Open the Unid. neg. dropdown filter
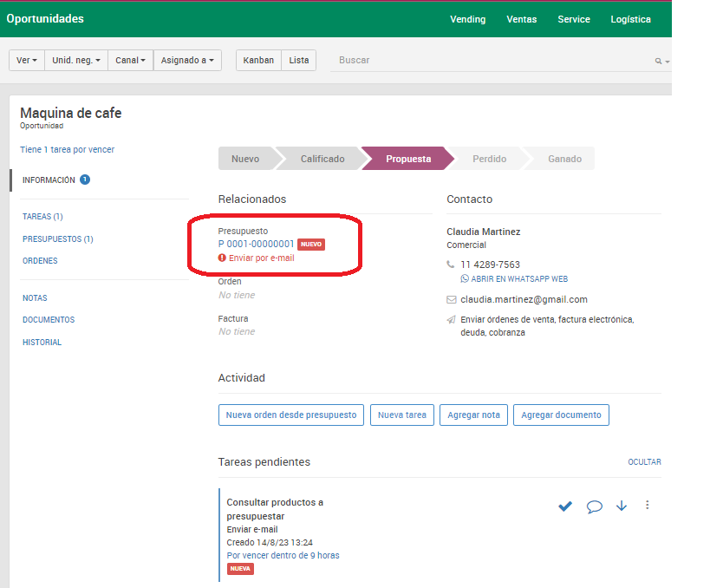 pos(76,60)
